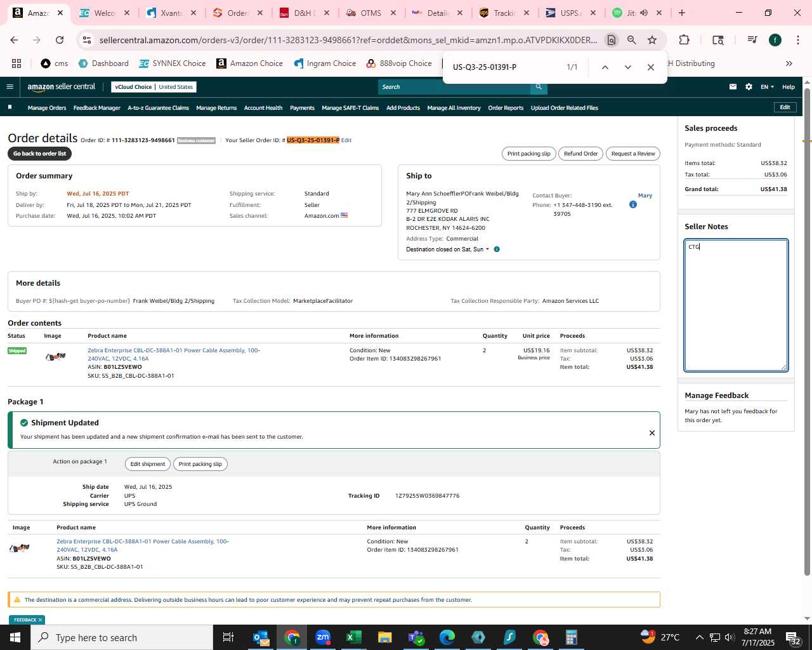Mute the Jit browser tab audio icon
This screenshot has width=812, height=650.
point(644,13)
